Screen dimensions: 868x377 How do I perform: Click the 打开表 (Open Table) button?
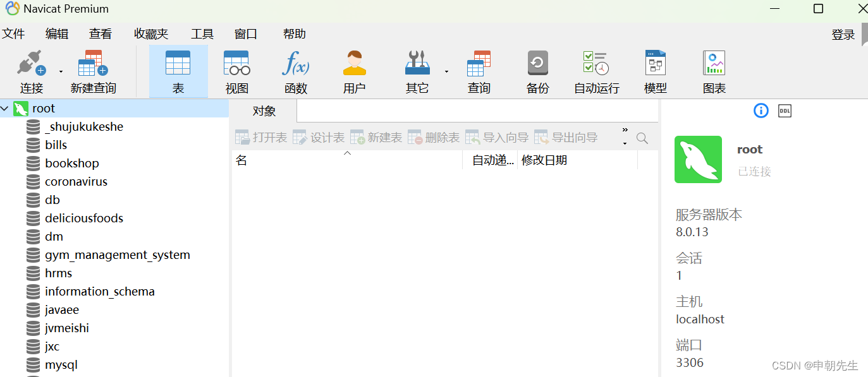coord(261,138)
